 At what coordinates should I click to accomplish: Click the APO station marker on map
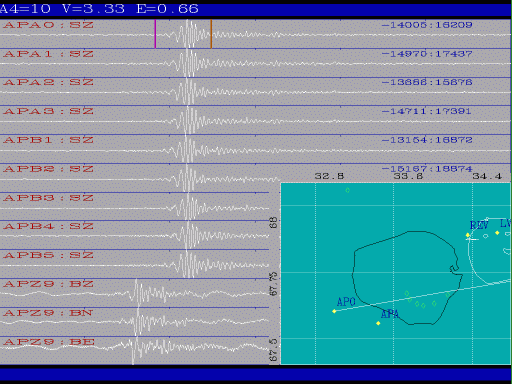[x=334, y=311]
